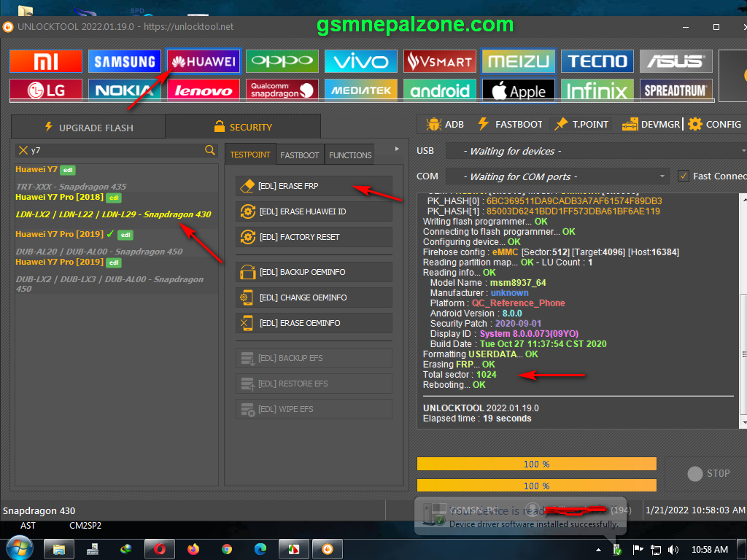This screenshot has width=747, height=560.
Task: Select the Tecno brand logo
Action: point(597,61)
